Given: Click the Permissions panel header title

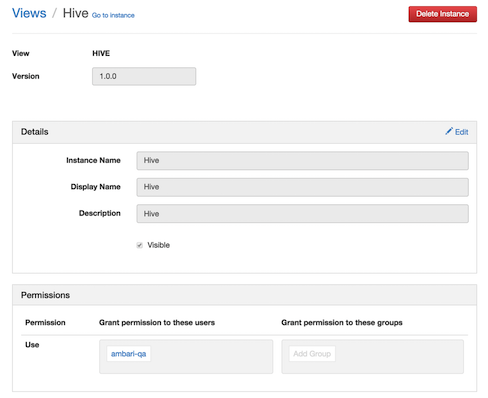Looking at the screenshot, I should 45,295.
